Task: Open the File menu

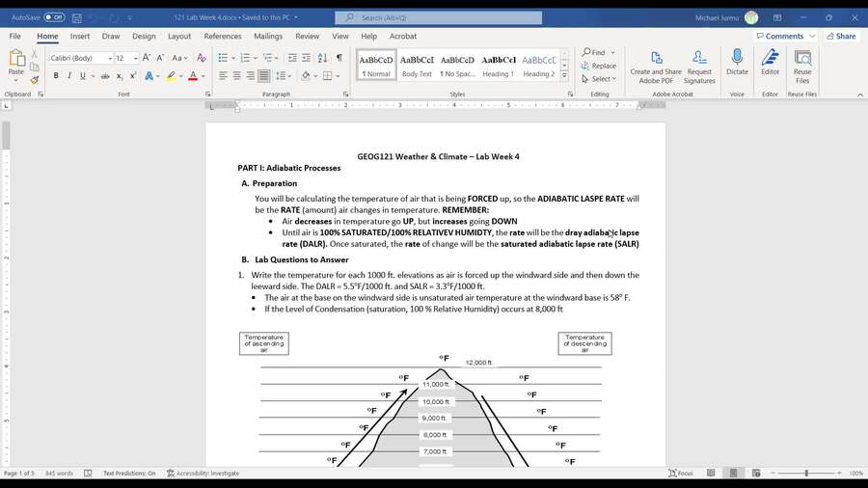Action: click(x=14, y=36)
